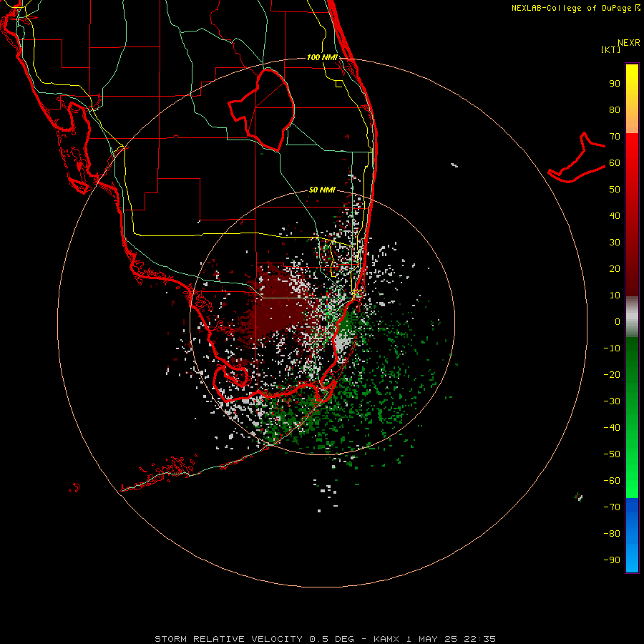Click the NEXR label above the color bar
The height and width of the screenshot is (644, 644).
pos(629,43)
